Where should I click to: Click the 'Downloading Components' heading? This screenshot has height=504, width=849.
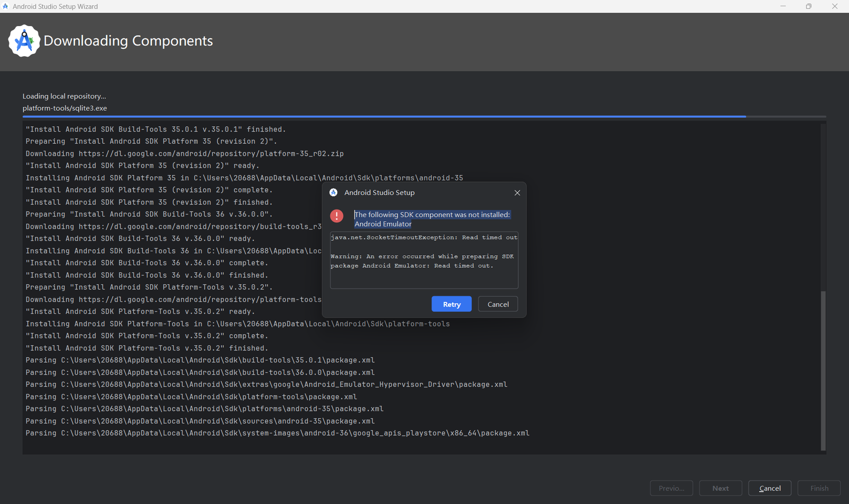(x=128, y=41)
